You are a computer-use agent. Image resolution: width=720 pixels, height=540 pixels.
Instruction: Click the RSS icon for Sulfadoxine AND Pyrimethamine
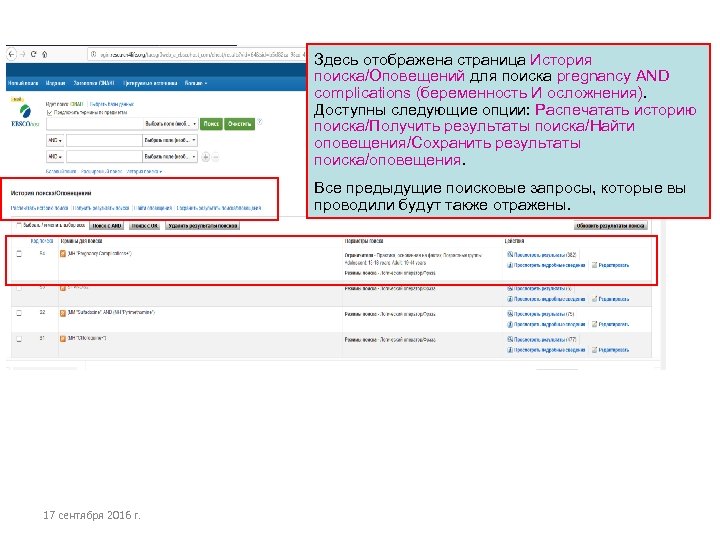(x=63, y=313)
